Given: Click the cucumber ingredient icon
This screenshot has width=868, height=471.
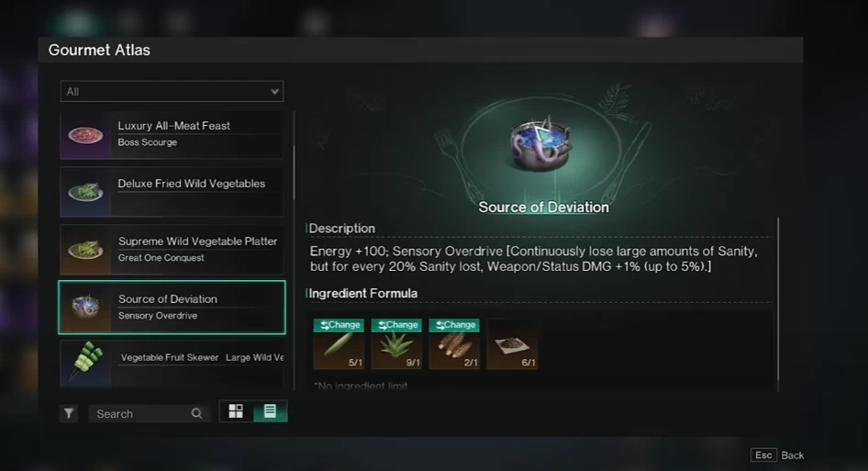Looking at the screenshot, I should pos(338,347).
